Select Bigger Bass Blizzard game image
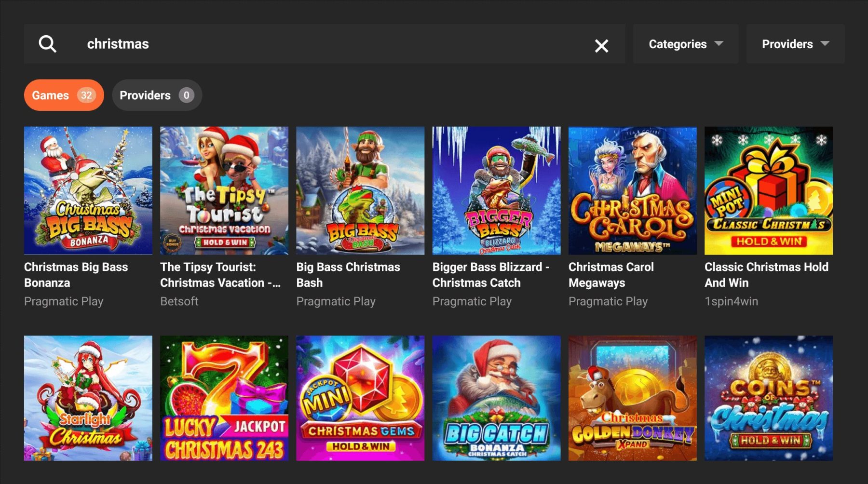 [496, 190]
